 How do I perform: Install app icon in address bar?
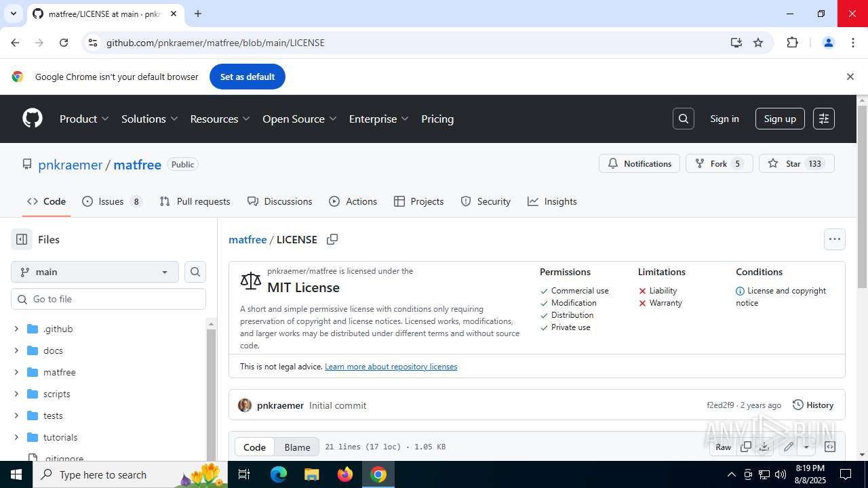(736, 43)
